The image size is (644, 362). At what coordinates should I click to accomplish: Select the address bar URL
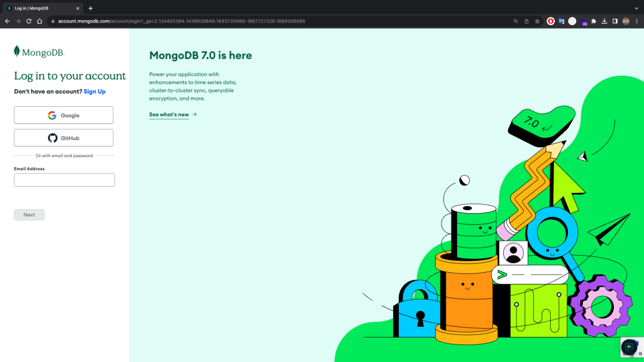[x=182, y=21]
